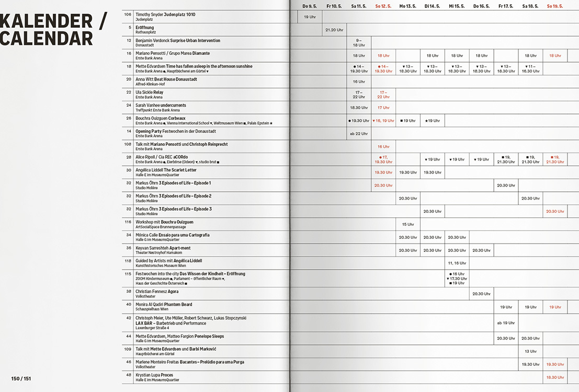579x392 pixels.
Task: Open the Timothy Snyder Judenplatz 1010 event
Action: coord(165,15)
